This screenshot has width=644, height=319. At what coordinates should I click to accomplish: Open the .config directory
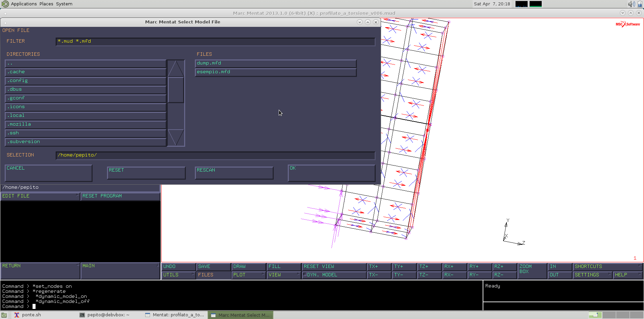86,81
